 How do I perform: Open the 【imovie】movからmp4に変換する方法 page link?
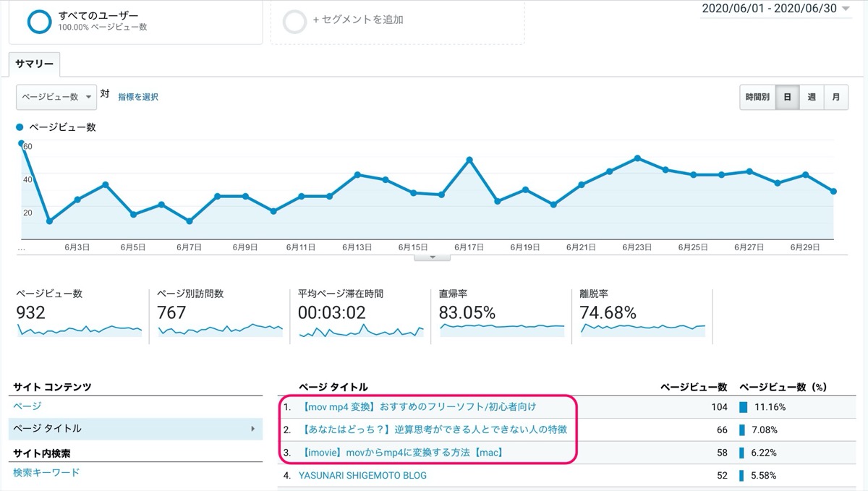click(401, 453)
